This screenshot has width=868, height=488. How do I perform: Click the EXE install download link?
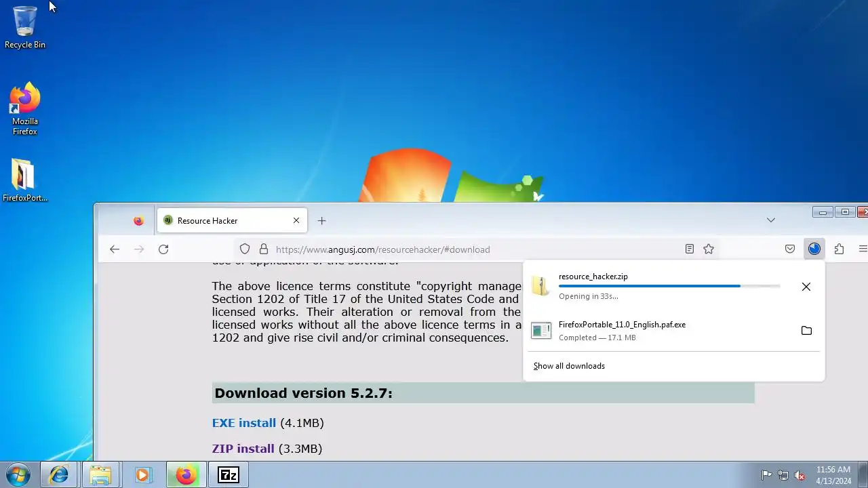pyautogui.click(x=244, y=423)
